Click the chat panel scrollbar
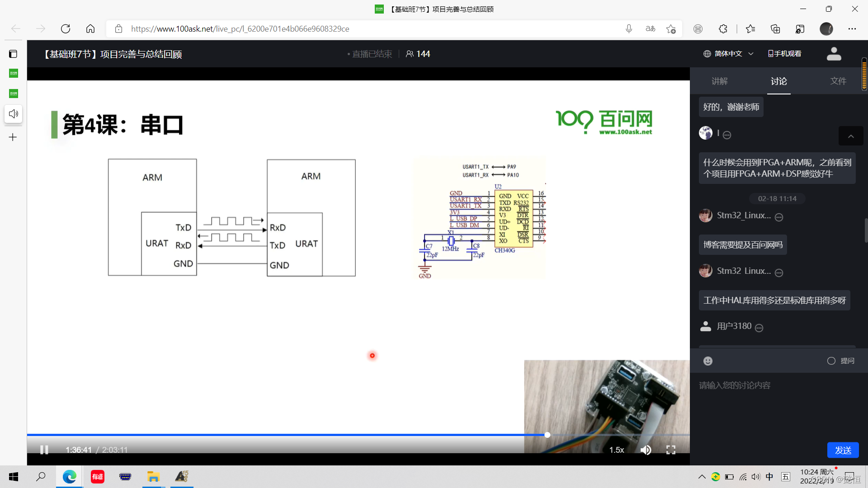Viewport: 868px width, 488px height. coord(866,230)
